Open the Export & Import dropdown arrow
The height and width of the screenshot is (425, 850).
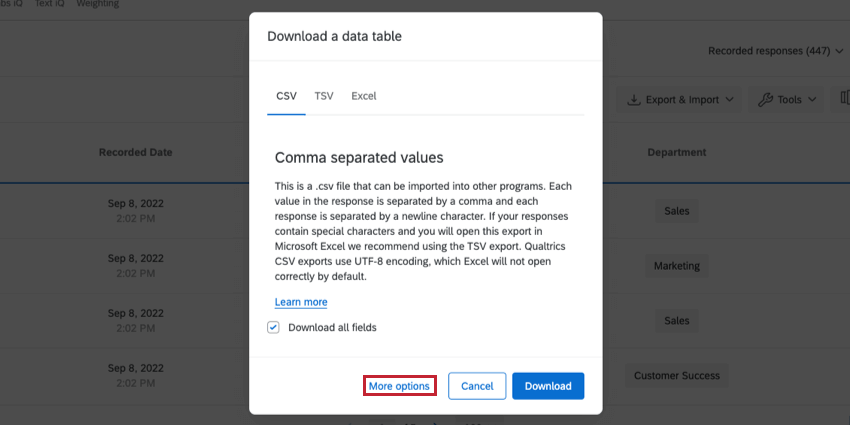click(x=729, y=100)
